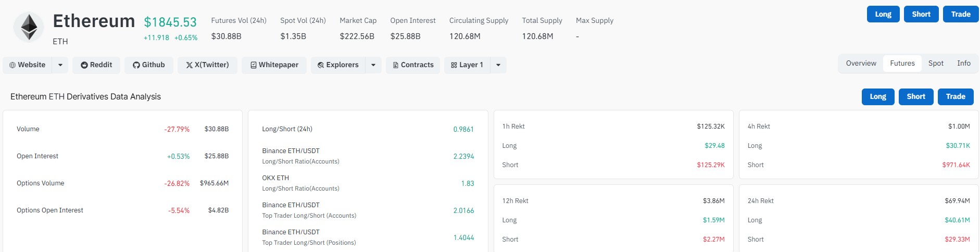The image size is (980, 252).
Task: Click the OKX ETH row label
Action: (275, 178)
